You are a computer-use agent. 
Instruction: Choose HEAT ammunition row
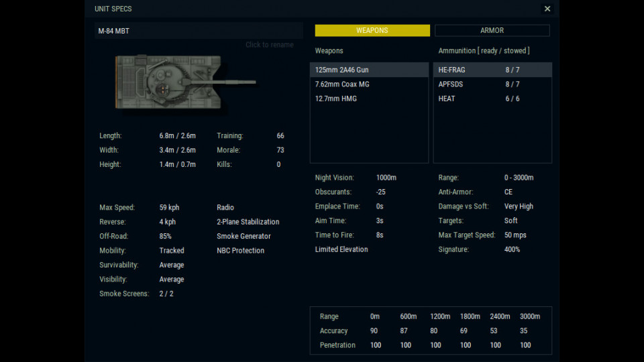tap(492, 99)
